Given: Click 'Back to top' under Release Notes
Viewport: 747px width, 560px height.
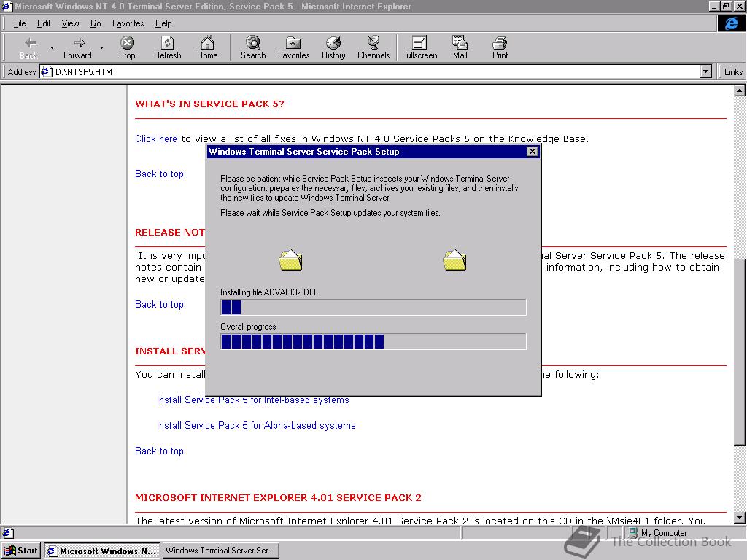Looking at the screenshot, I should (x=159, y=304).
